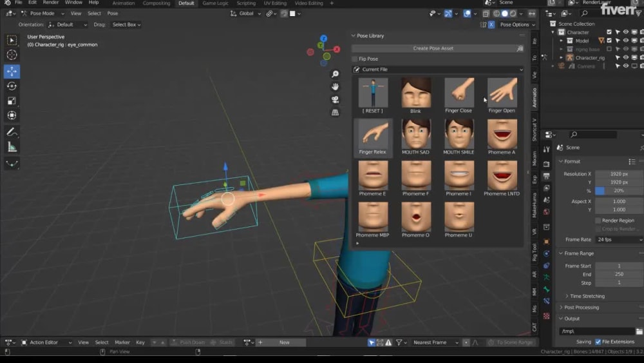
Task: Open the Render properties tab icon
Action: [546, 164]
